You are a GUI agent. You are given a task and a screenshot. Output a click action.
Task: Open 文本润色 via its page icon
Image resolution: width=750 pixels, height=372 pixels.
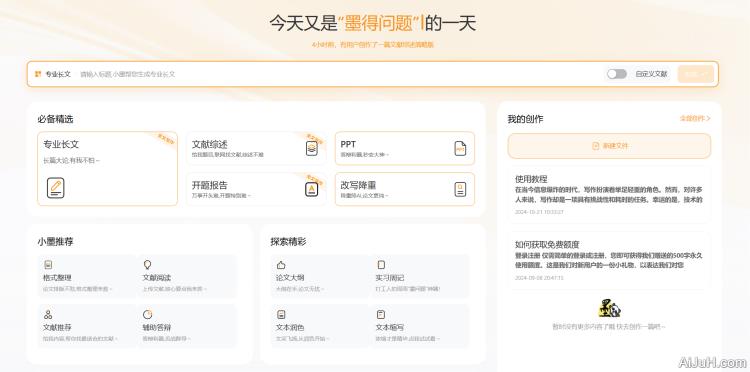pos(281,314)
